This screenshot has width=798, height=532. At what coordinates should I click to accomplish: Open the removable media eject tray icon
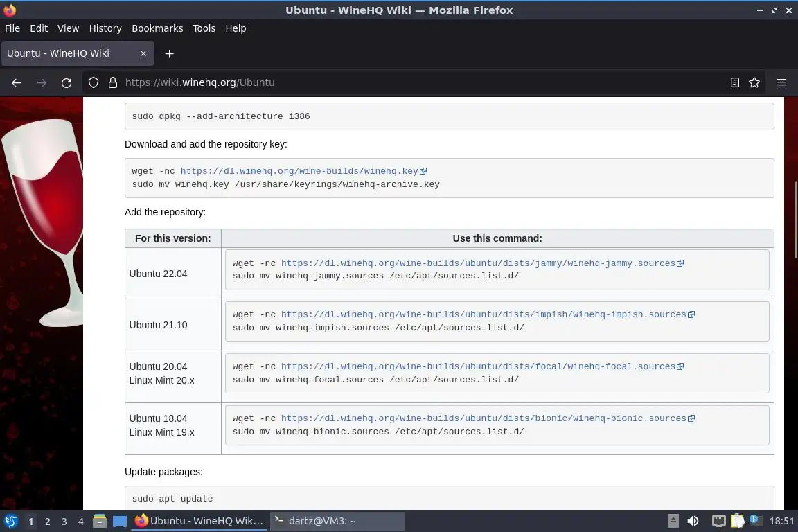pos(673,521)
